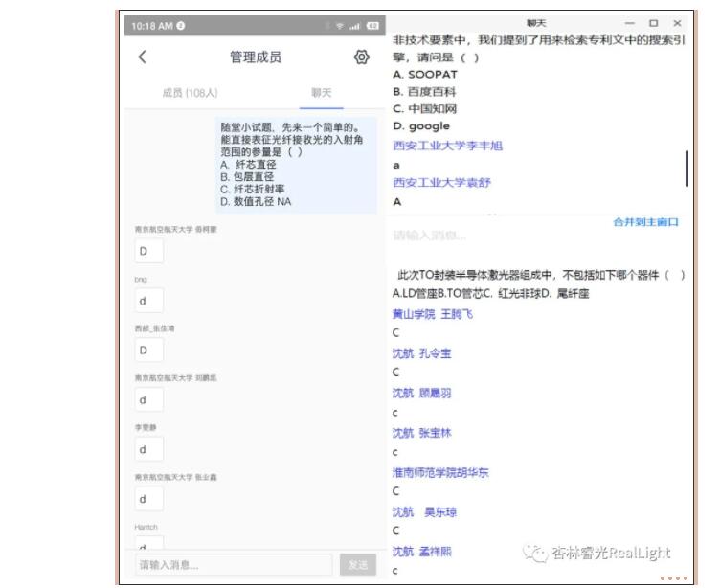Screen dimensions: 720x588
Task: Click the 合并到主窗口 link
Action: pyautogui.click(x=645, y=222)
